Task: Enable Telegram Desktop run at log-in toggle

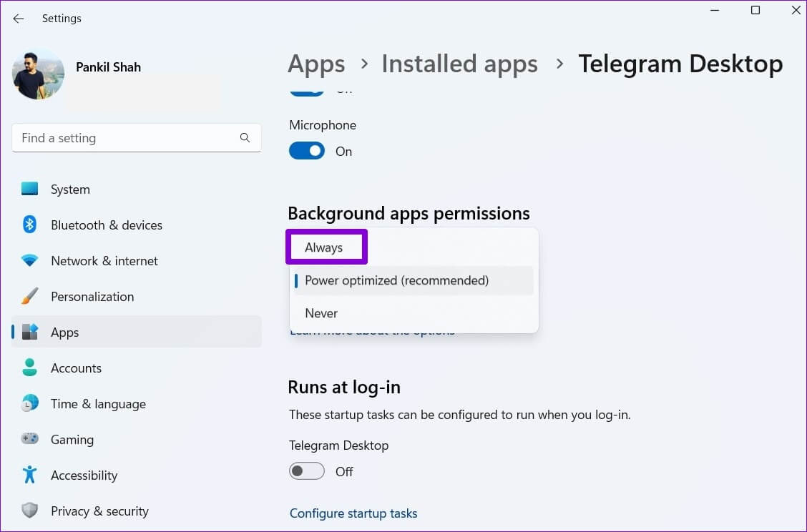Action: tap(307, 471)
